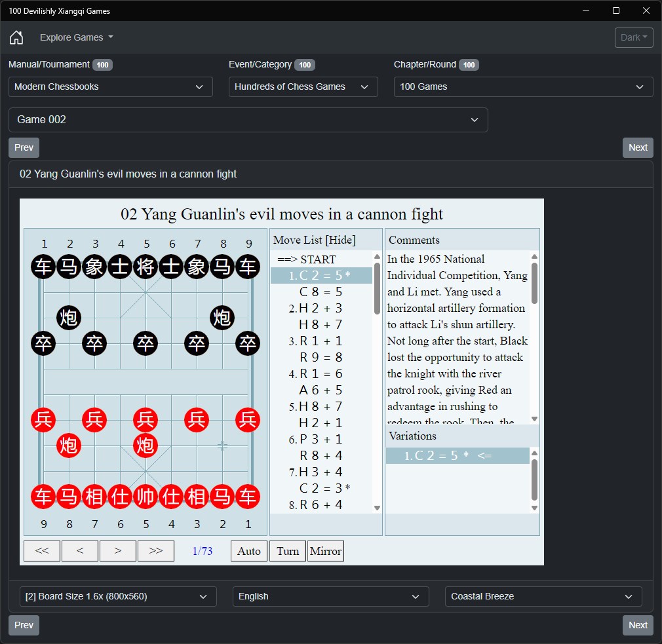Select move 2. H 2 + 3
Screen dimensions: 662x644
322,309
